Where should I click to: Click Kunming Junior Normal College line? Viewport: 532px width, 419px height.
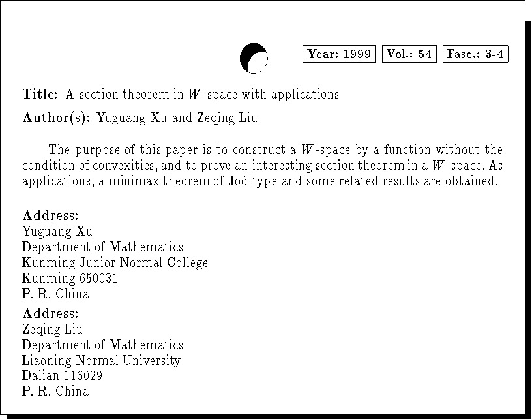pyautogui.click(x=115, y=262)
